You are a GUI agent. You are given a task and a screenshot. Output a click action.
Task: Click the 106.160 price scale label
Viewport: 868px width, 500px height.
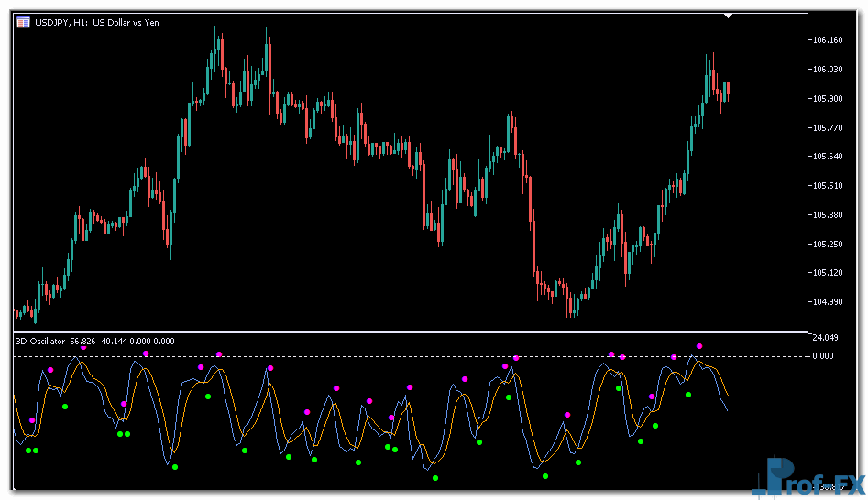pyautogui.click(x=828, y=40)
